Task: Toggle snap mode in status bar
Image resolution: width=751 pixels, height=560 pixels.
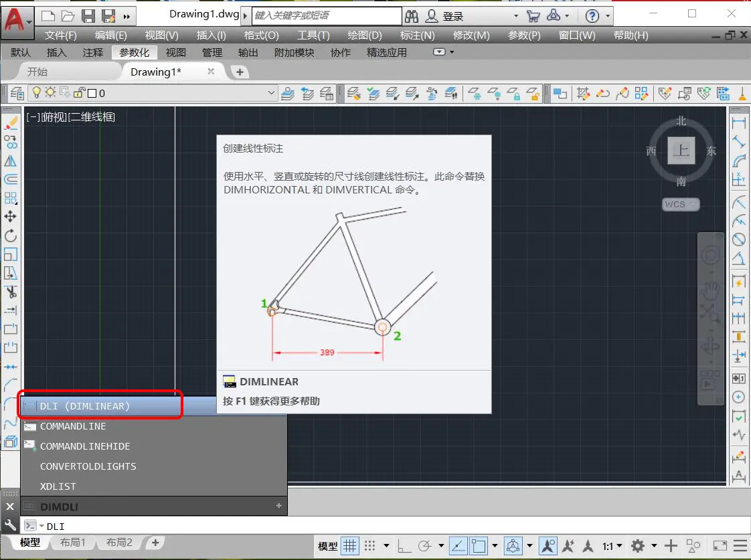Action: pos(369,546)
